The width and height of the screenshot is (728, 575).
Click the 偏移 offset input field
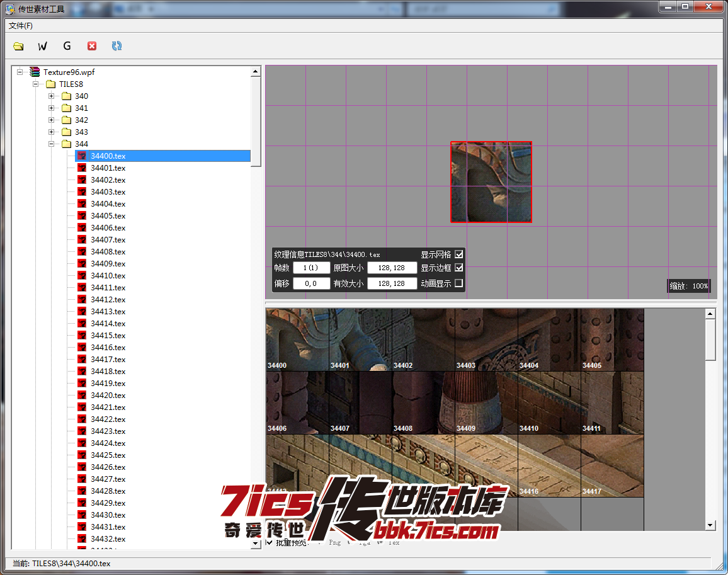point(311,284)
